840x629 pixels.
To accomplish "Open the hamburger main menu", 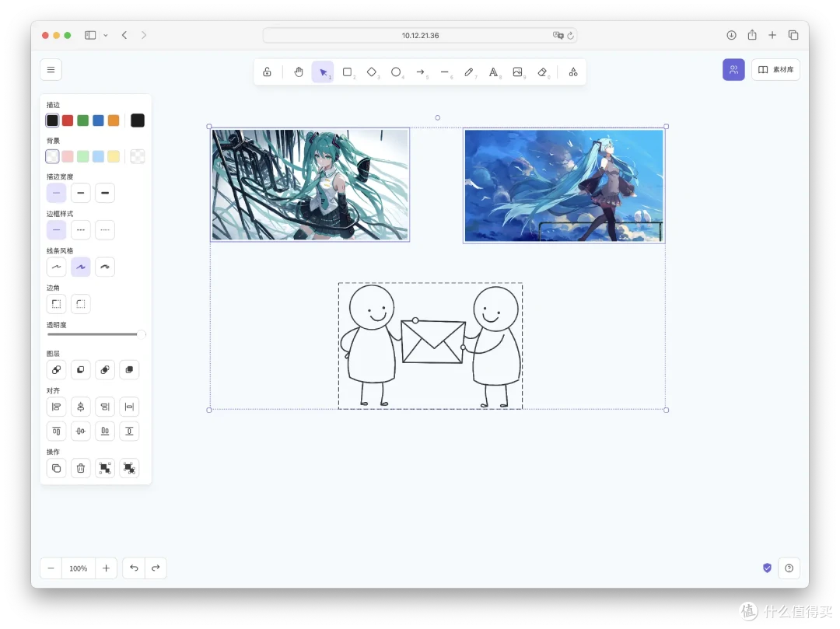I will pyautogui.click(x=51, y=70).
